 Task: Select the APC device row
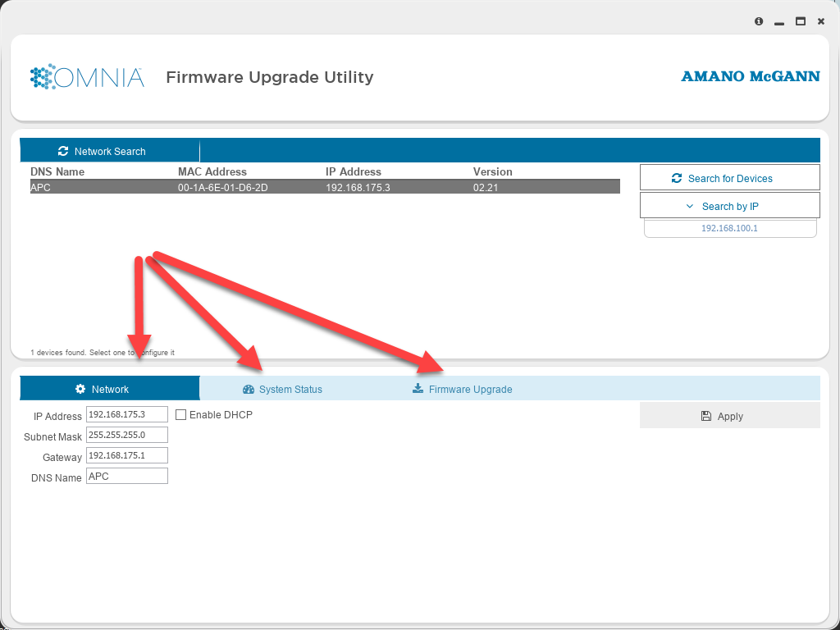click(x=325, y=187)
